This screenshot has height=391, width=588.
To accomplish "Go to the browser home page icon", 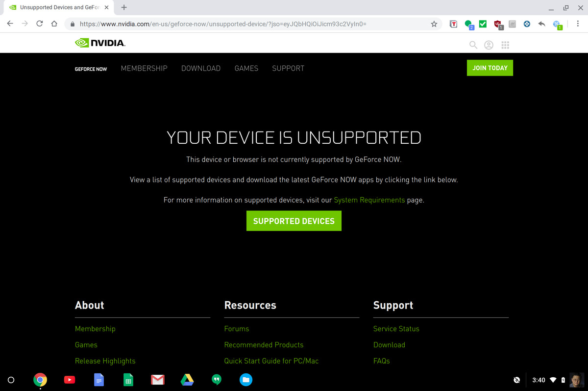I will [x=54, y=24].
